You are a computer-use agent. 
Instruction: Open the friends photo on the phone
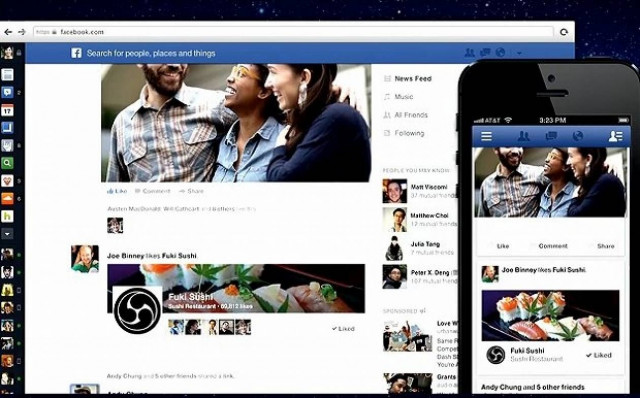550,182
